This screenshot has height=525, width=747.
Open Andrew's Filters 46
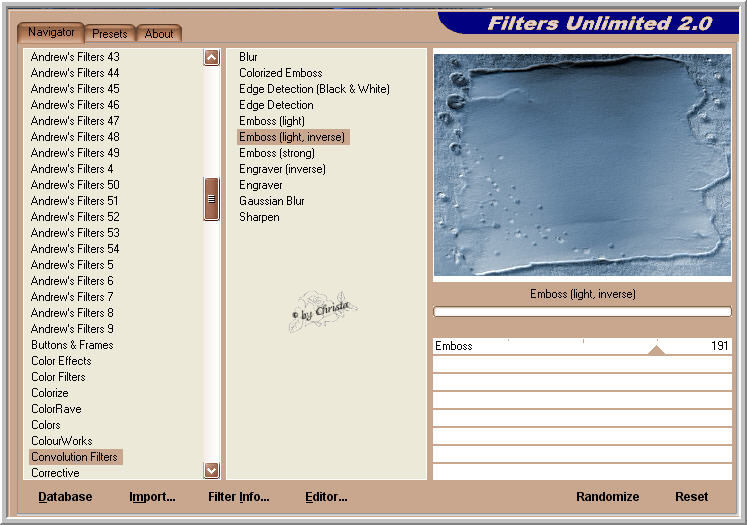(x=75, y=105)
